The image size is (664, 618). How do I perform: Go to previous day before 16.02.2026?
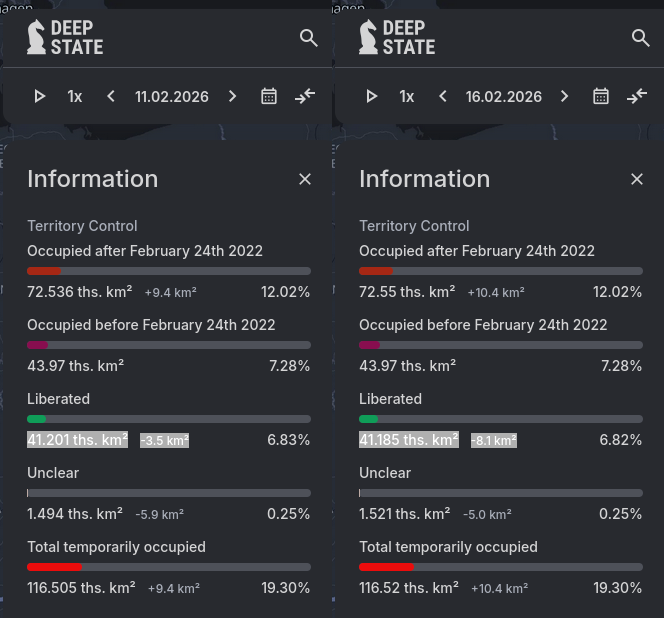pyautogui.click(x=443, y=97)
